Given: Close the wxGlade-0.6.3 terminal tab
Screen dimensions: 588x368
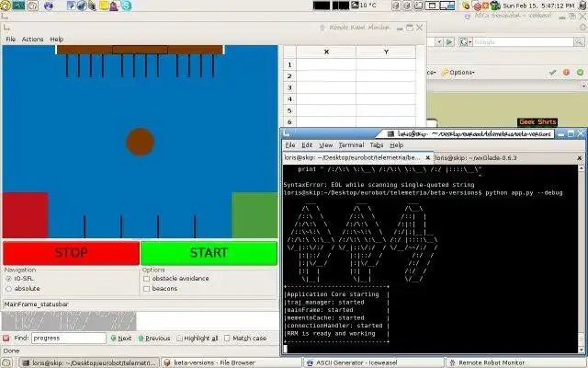Looking at the screenshot, I should (x=580, y=158).
